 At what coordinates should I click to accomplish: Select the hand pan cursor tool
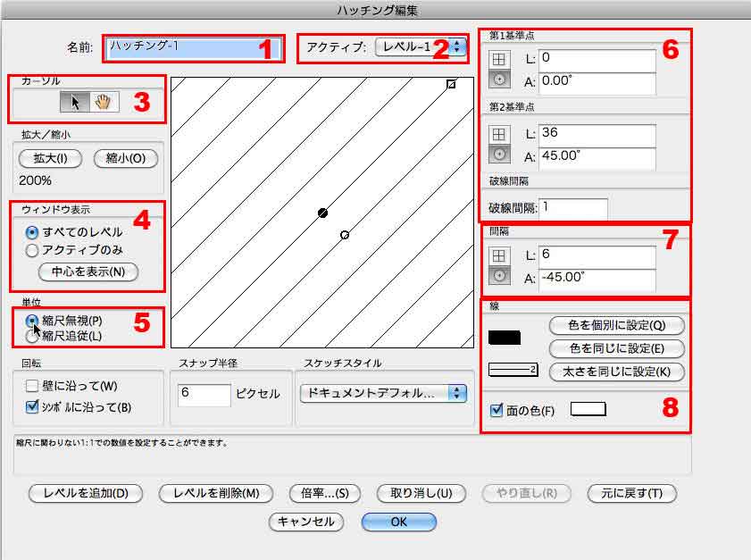coord(102,102)
